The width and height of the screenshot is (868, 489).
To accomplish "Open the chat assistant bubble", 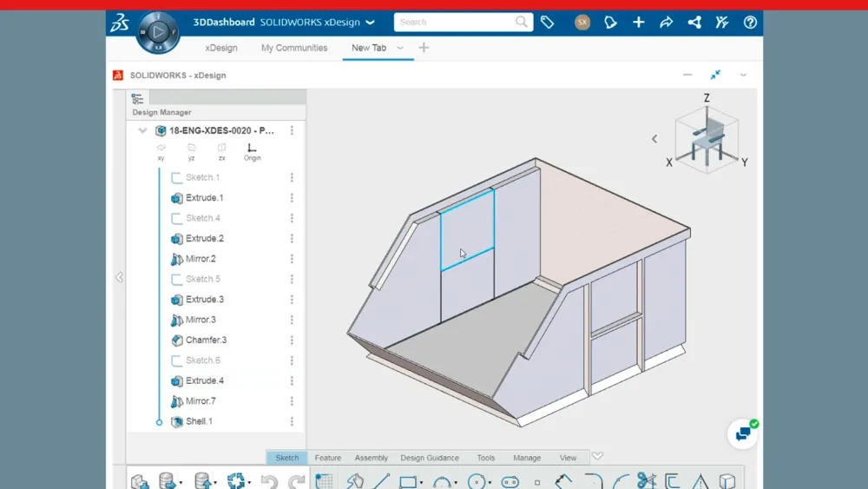I will click(742, 433).
